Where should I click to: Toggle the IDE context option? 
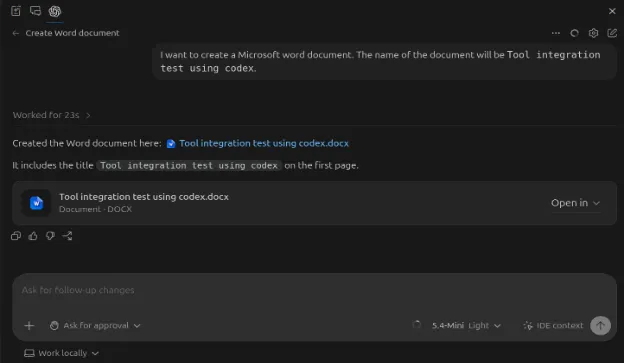click(x=553, y=326)
